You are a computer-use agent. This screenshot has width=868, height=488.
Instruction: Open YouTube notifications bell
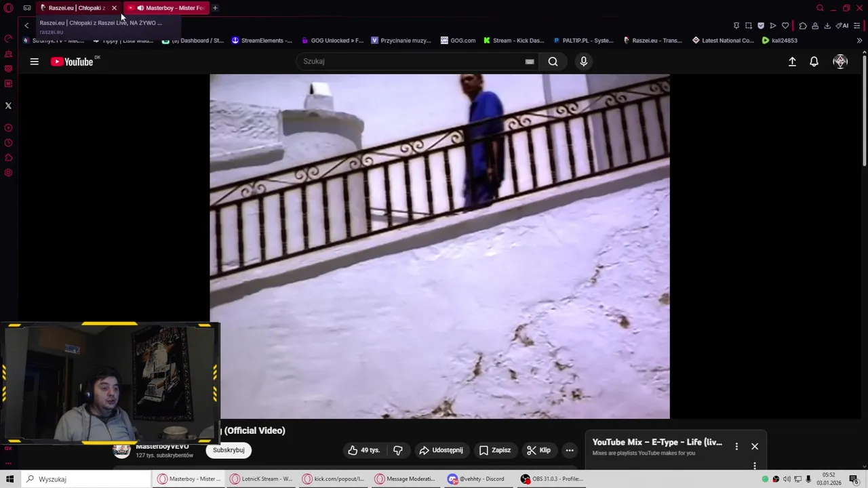click(814, 62)
